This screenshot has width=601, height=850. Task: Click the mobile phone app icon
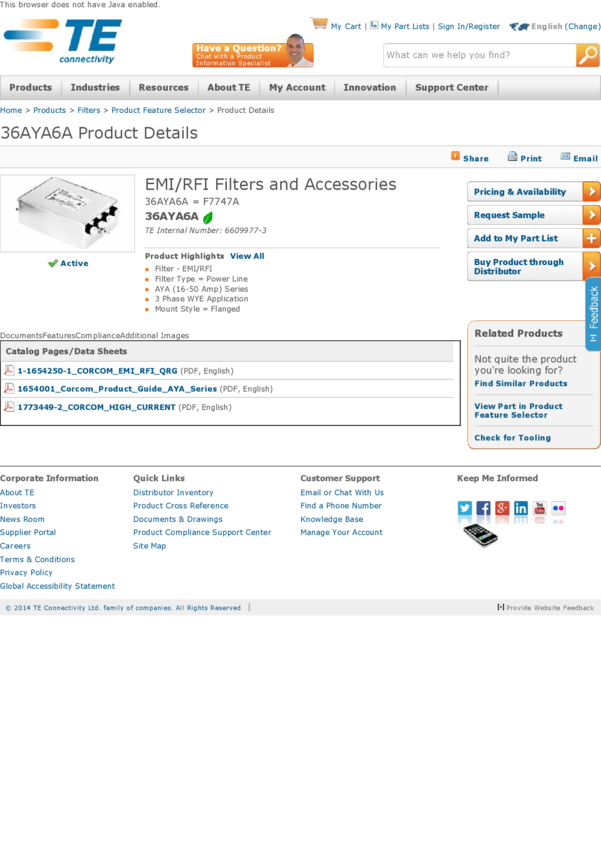click(x=480, y=535)
